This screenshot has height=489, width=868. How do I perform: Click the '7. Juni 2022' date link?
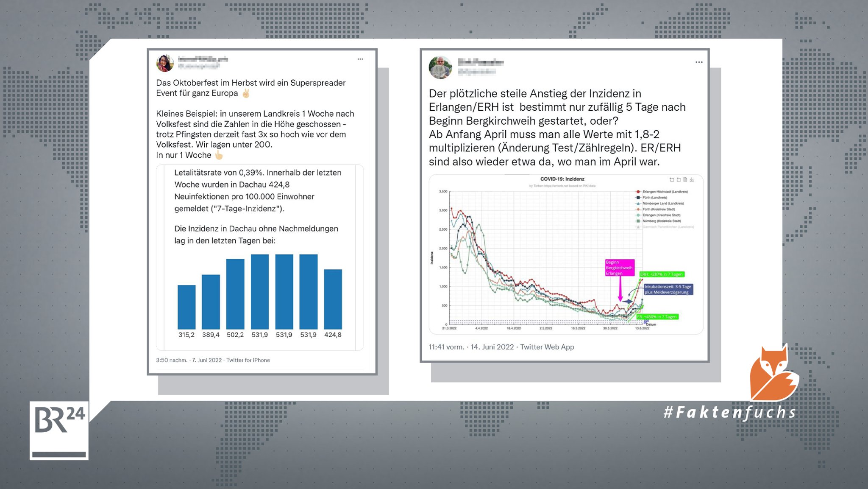[207, 360]
